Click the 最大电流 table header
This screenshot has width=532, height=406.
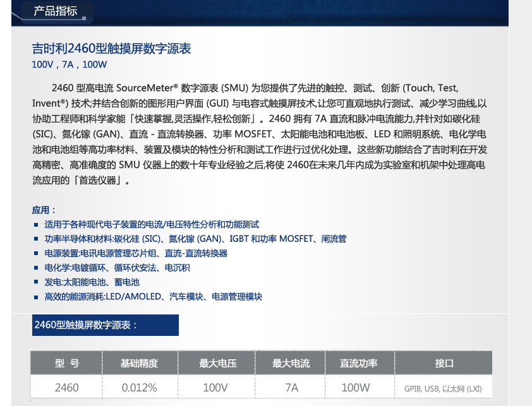point(290,363)
